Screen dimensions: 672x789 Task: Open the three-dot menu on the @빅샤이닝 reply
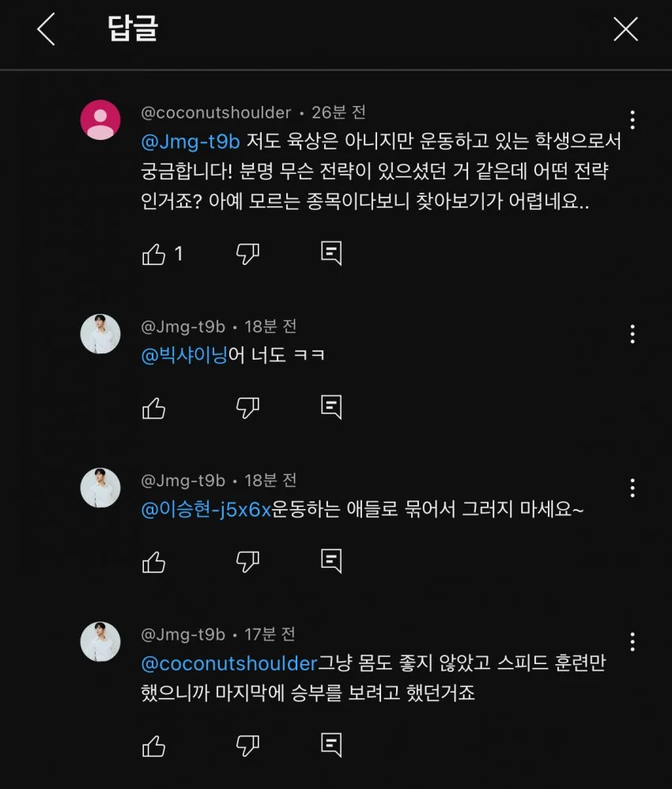point(632,334)
